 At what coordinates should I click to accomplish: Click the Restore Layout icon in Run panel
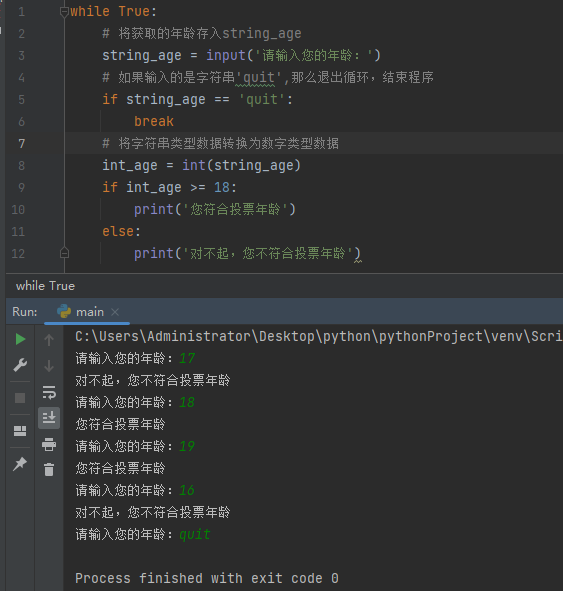pyautogui.click(x=20, y=430)
